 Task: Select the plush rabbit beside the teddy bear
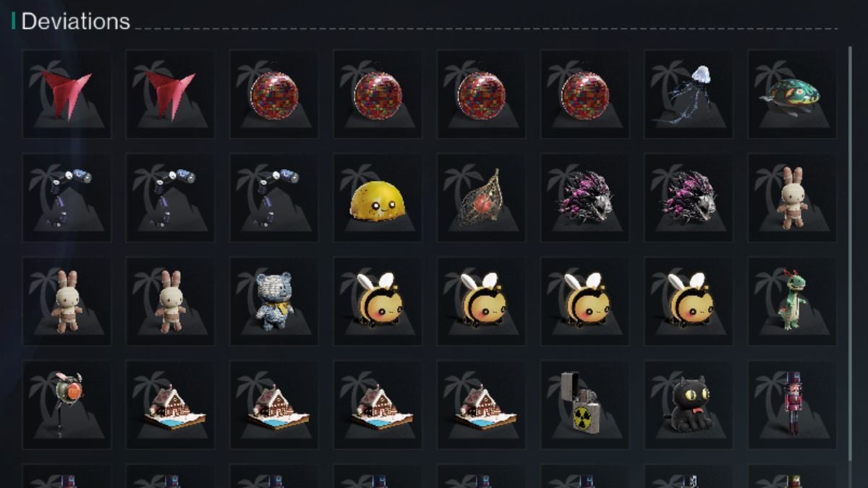click(171, 301)
